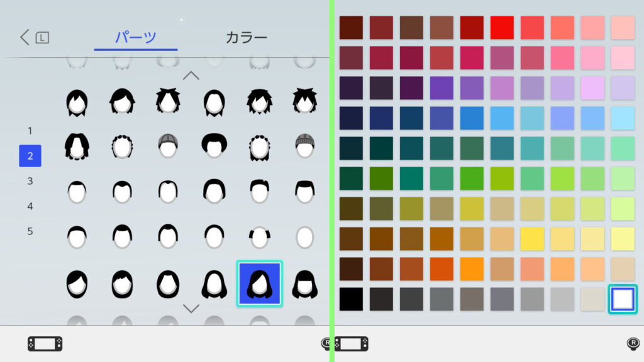Choose the bright green swatch
The width and height of the screenshot is (644, 362).
tap(472, 178)
